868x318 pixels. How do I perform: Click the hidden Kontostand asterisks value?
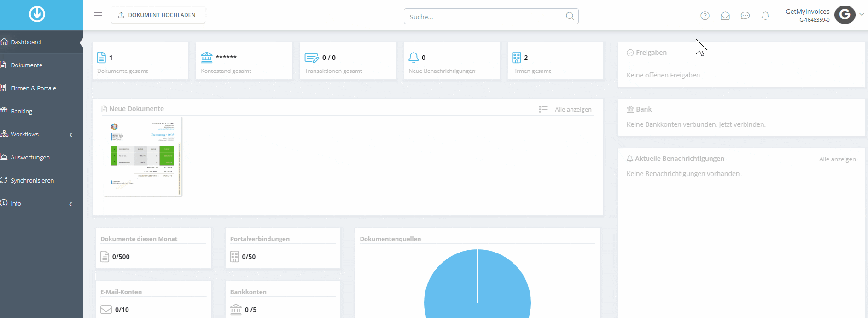pos(226,57)
